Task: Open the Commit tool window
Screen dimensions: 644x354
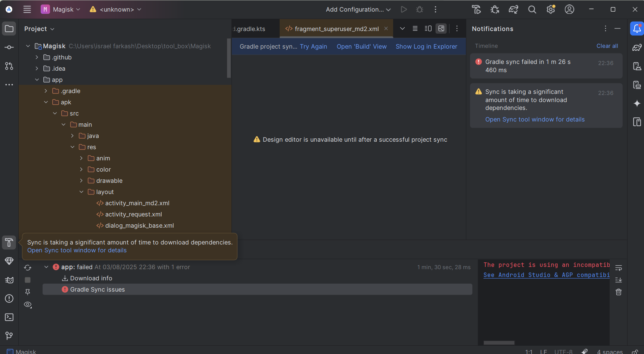Action: click(9, 47)
